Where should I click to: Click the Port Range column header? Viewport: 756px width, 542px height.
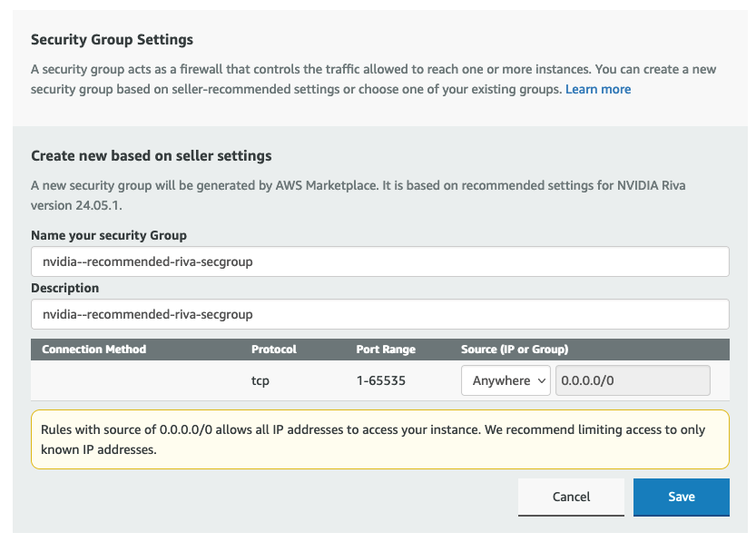click(x=386, y=349)
